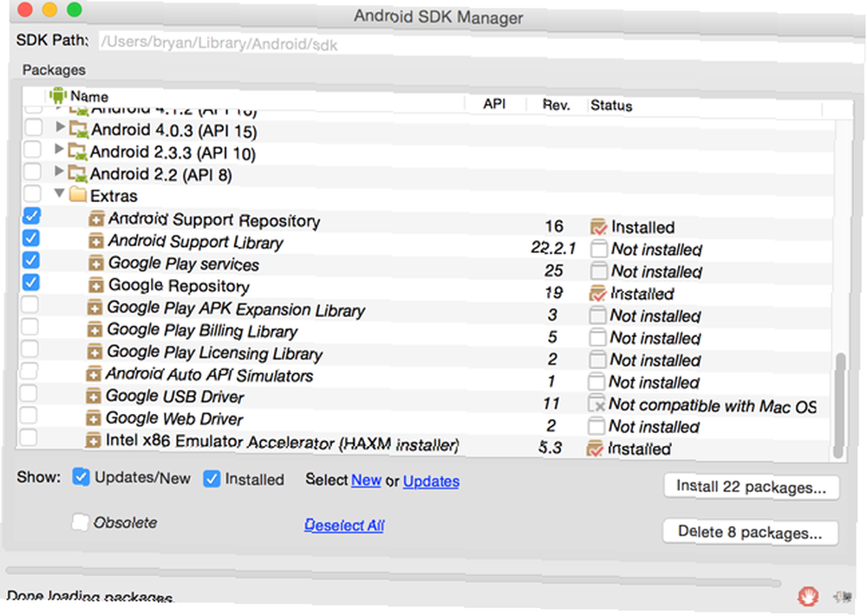Click Delete 8 packages button
The width and height of the screenshot is (867, 616).
(750, 532)
